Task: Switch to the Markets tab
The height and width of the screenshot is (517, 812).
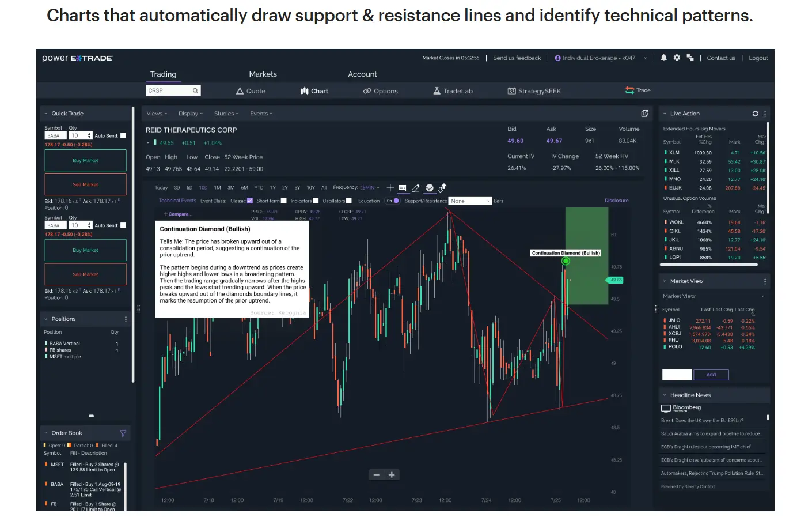Action: pos(263,74)
